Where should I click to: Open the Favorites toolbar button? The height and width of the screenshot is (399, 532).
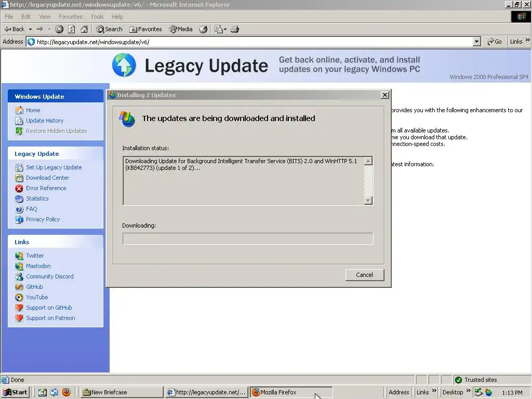coord(145,29)
